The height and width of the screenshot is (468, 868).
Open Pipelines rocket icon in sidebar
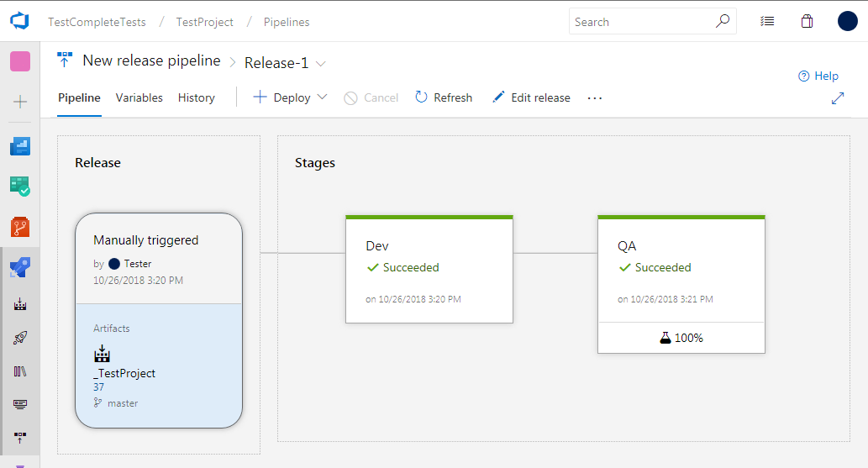coord(20,267)
